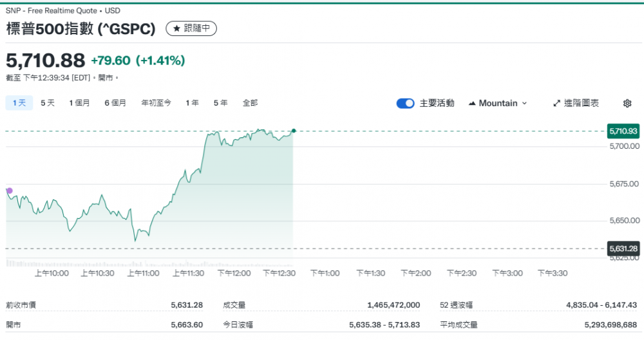Select the 1天 time range tab
The width and height of the screenshot is (644, 340).
pyautogui.click(x=19, y=102)
